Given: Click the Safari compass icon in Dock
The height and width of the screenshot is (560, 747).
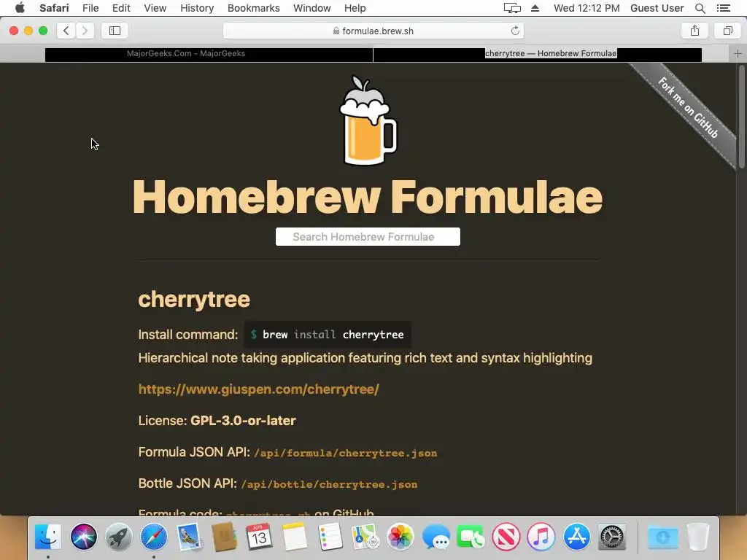Looking at the screenshot, I should pyautogui.click(x=154, y=537).
